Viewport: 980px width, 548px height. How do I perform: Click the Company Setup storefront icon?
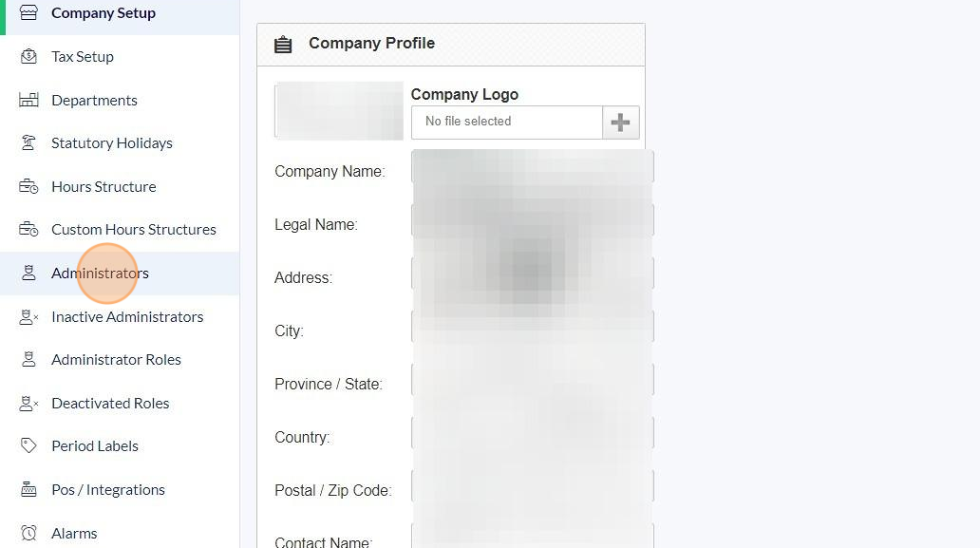[x=28, y=12]
